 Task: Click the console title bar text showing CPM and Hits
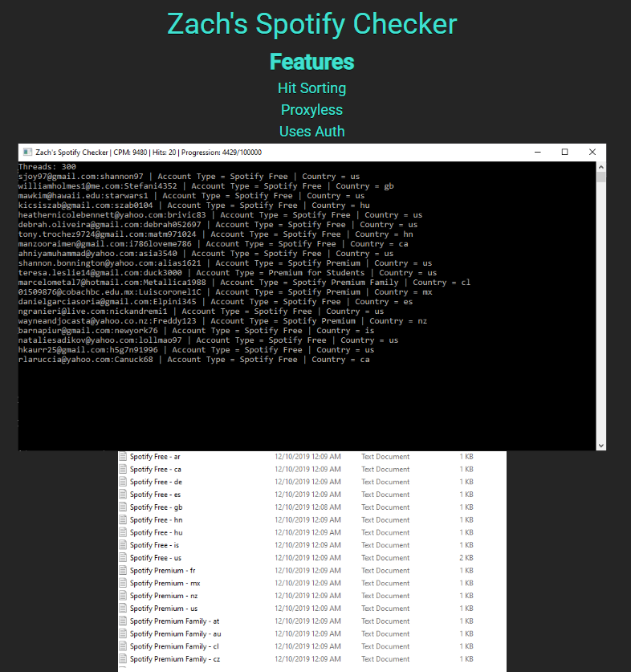149,152
